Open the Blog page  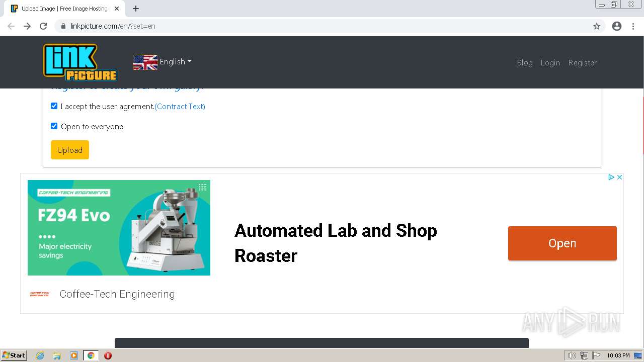(525, 63)
